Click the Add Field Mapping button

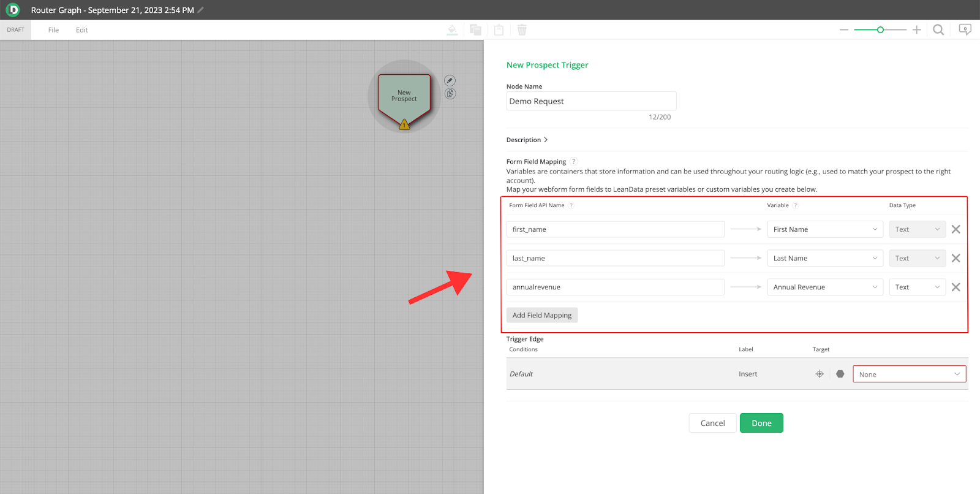(x=541, y=315)
